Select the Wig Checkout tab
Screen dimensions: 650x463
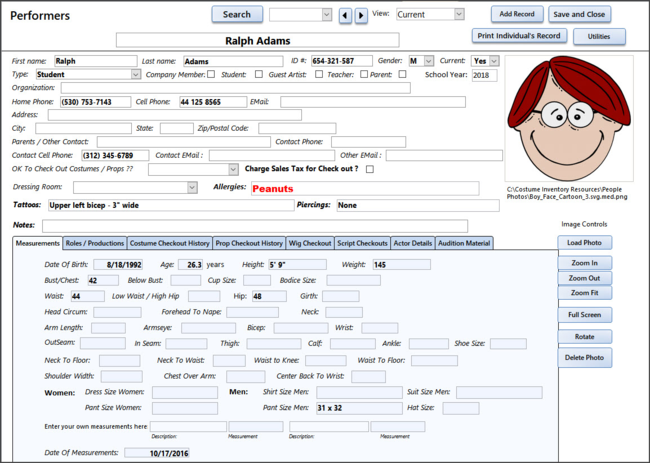point(309,243)
